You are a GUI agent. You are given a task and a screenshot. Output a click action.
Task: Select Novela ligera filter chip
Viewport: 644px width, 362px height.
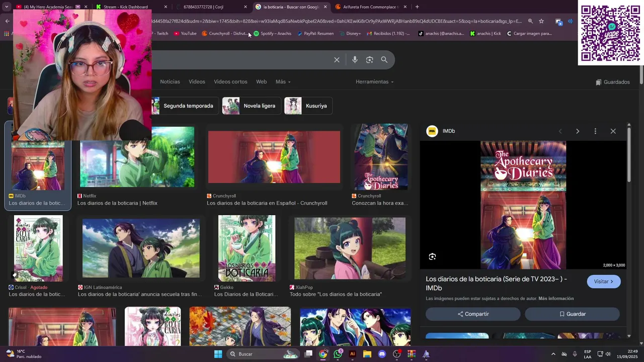252,106
